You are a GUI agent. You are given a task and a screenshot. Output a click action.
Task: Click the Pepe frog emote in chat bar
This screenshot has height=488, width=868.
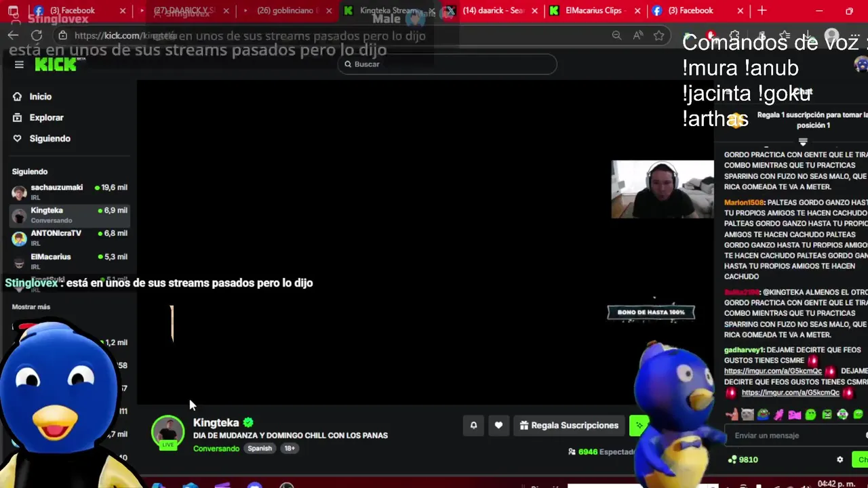763,414
